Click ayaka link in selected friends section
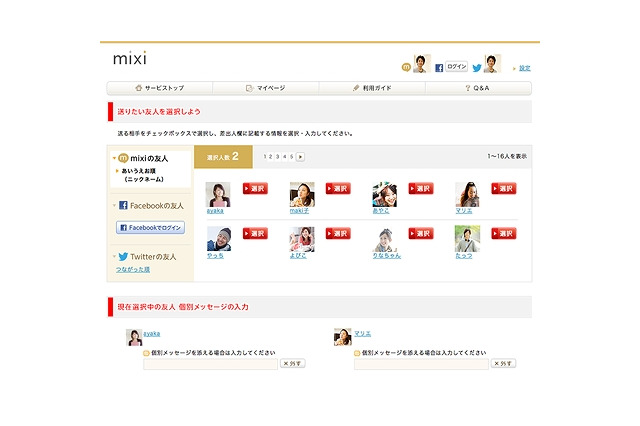This screenshot has height=426, width=640. click(x=152, y=334)
